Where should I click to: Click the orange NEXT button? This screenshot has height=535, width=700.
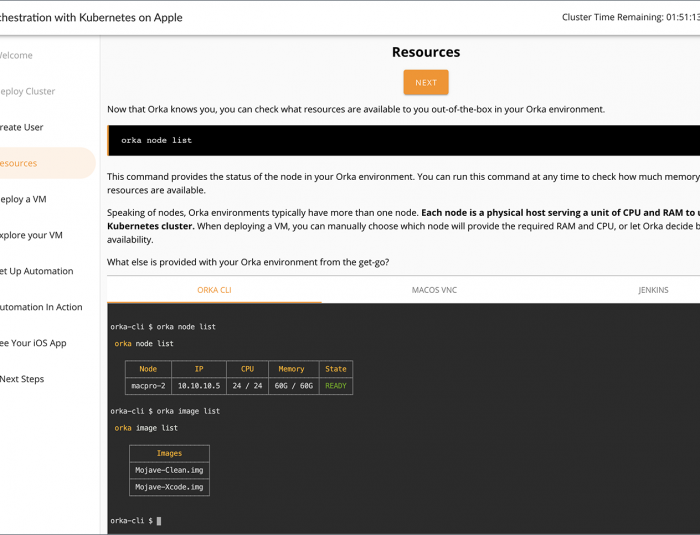pos(426,82)
